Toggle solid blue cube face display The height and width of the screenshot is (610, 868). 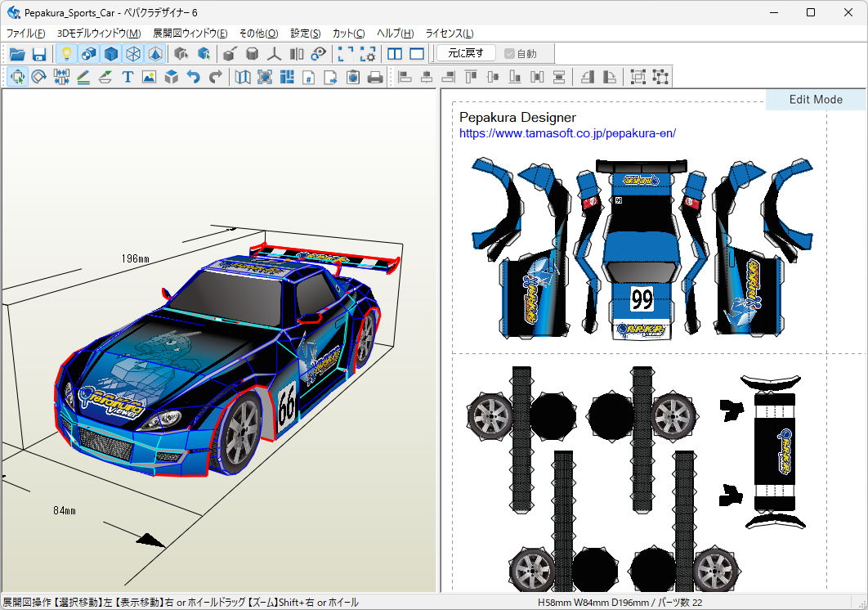[110, 54]
